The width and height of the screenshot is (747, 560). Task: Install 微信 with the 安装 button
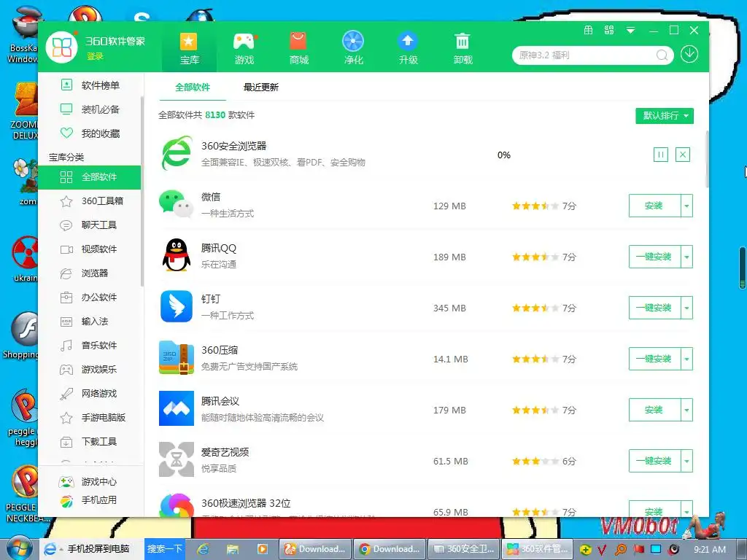pos(654,206)
